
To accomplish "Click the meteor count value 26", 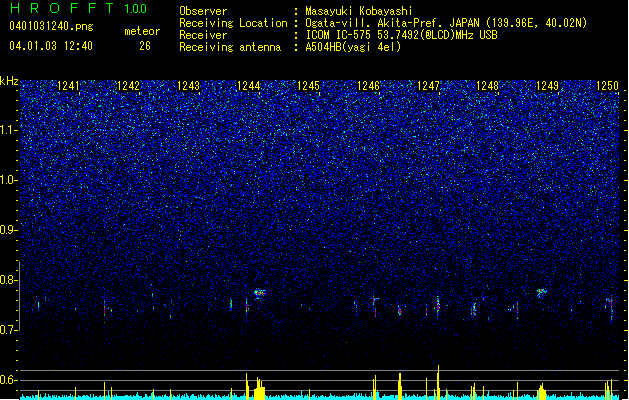I will [145, 46].
